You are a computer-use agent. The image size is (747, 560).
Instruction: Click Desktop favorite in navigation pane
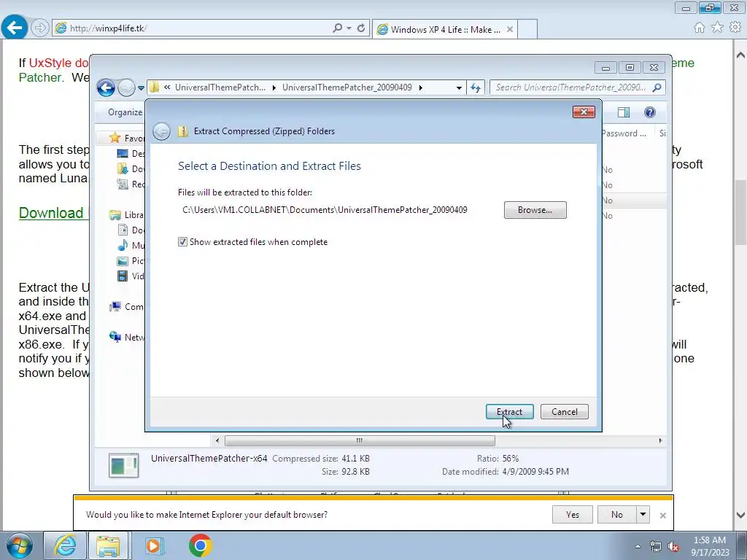(x=131, y=153)
